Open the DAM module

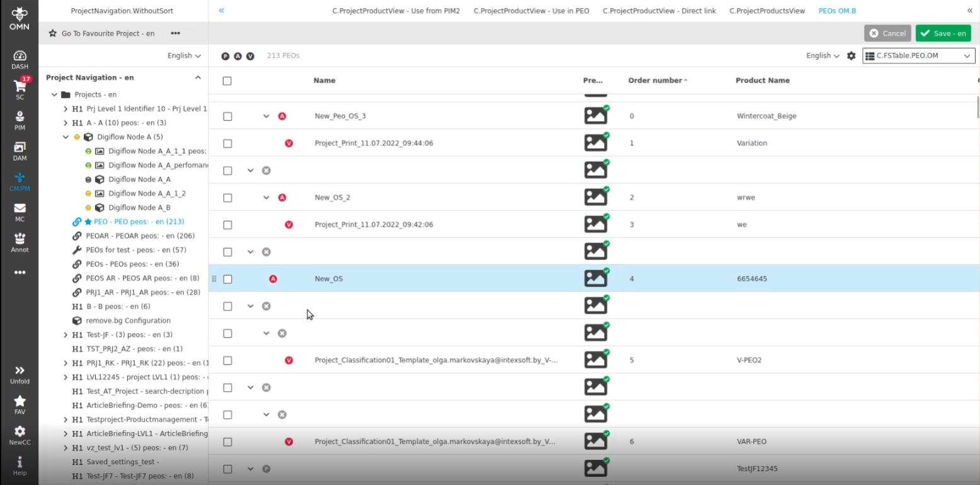20,151
